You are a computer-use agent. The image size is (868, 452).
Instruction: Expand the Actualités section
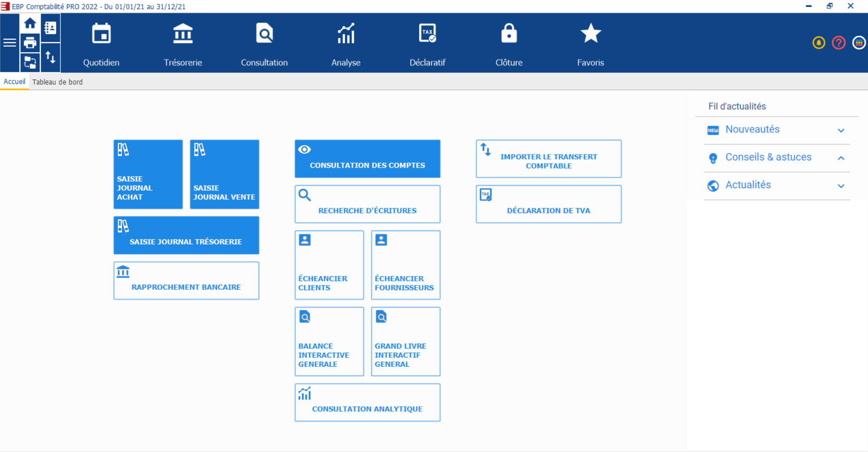tap(841, 186)
